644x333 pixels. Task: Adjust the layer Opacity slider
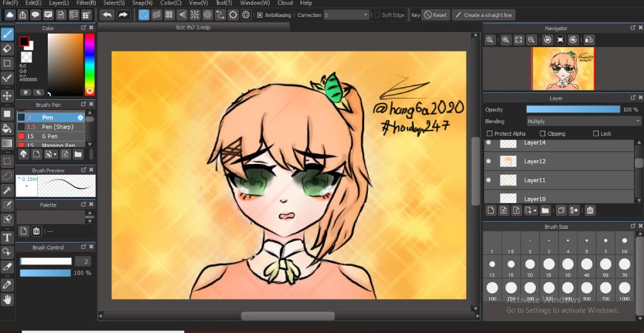pos(573,109)
